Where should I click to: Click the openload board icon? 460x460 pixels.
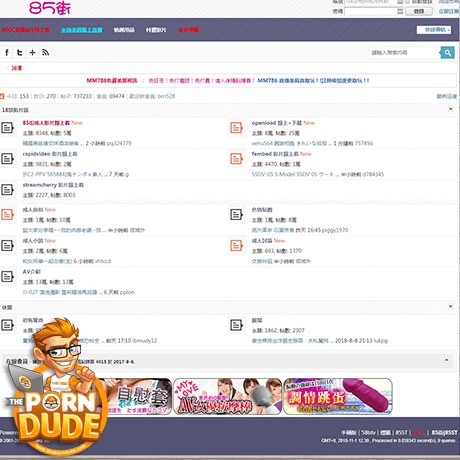pos(236,128)
